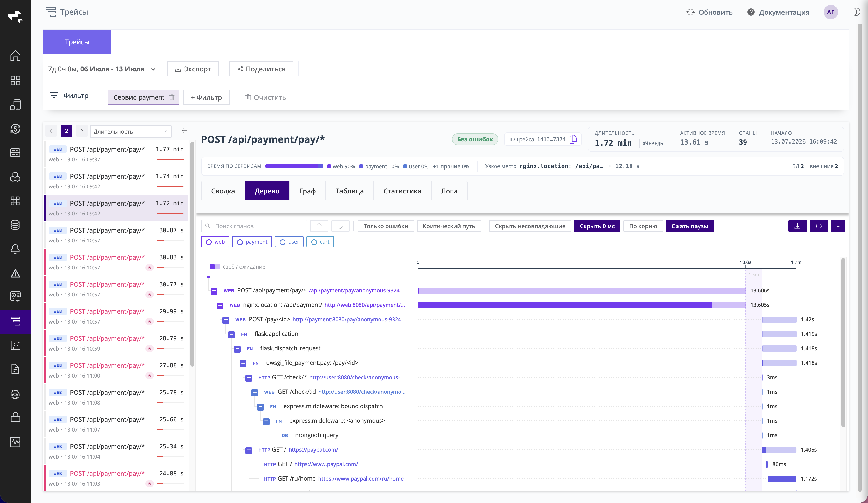
Task: Open the dashboards grid icon in sidebar
Action: point(15,80)
